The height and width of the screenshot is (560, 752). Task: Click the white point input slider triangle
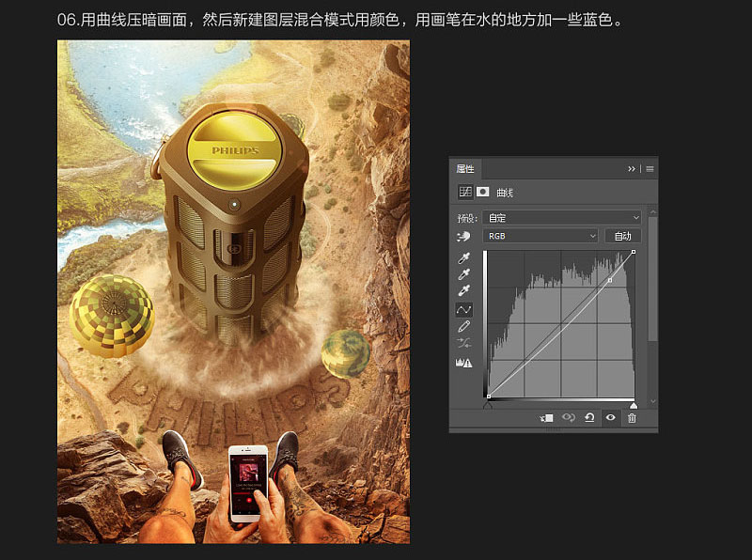point(634,406)
